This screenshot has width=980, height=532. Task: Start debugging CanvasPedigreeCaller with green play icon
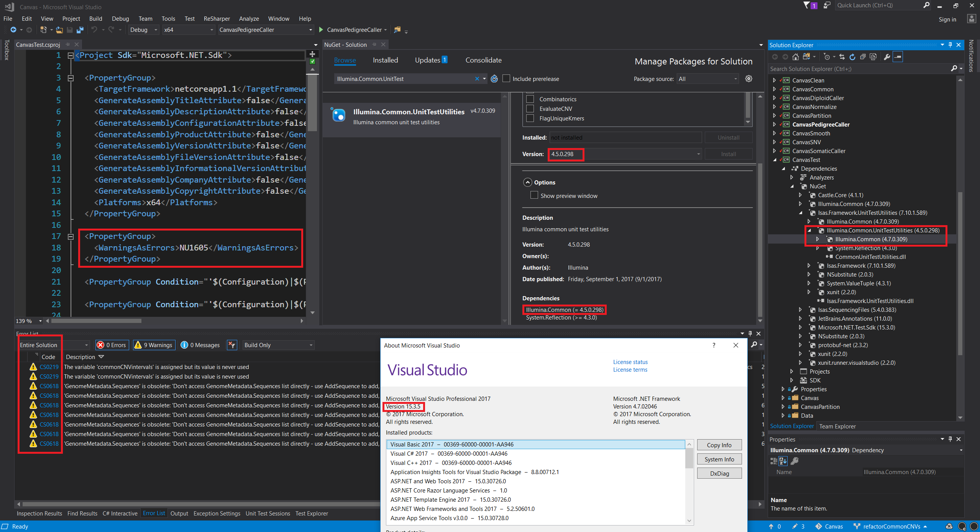321,30
